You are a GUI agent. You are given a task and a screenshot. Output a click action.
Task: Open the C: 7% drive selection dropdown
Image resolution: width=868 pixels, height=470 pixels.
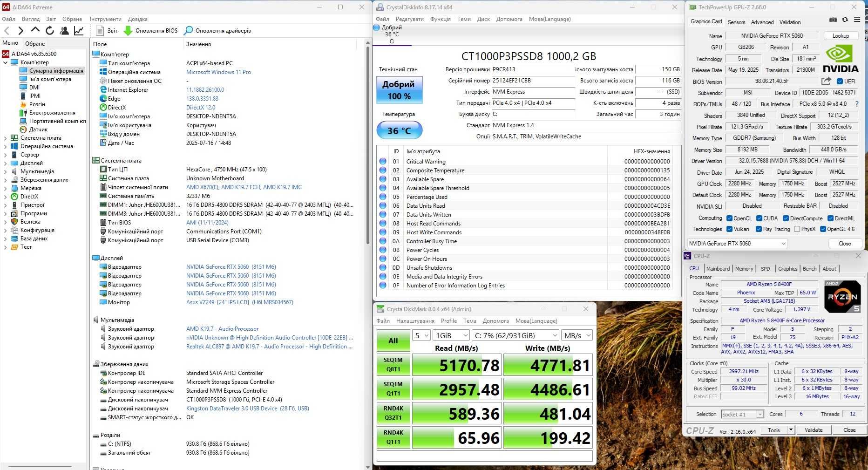(x=515, y=335)
